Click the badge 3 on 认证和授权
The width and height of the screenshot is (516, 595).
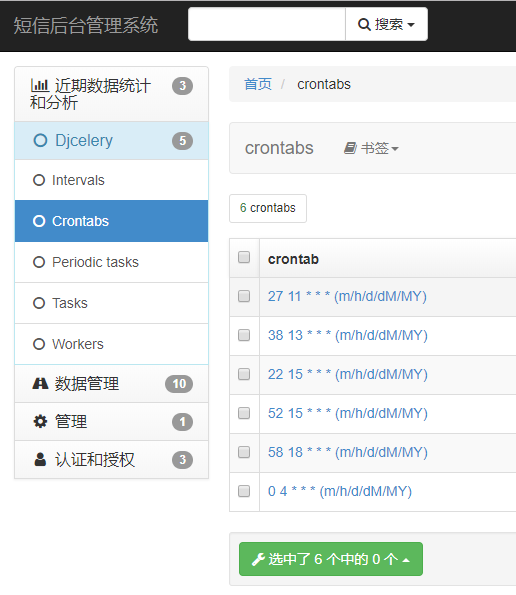182,460
